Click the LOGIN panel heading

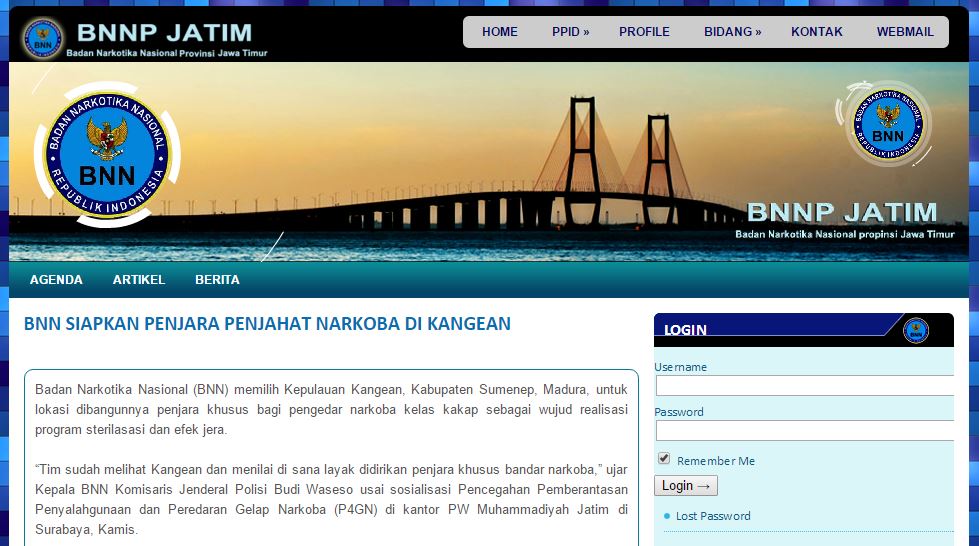coord(685,330)
